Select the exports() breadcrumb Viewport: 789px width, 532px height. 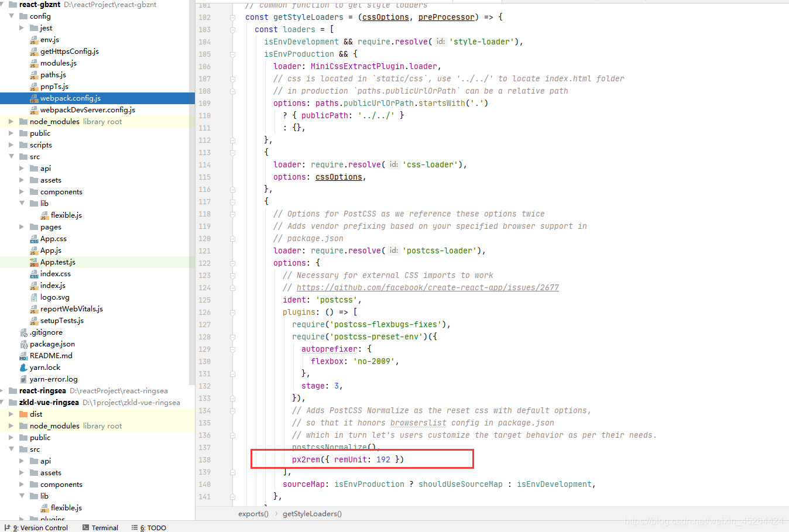[253, 514]
